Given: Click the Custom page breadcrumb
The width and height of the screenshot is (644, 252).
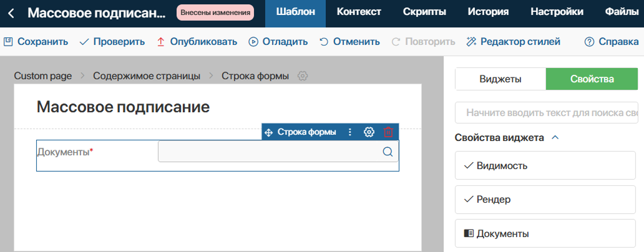Looking at the screenshot, I should 42,75.
